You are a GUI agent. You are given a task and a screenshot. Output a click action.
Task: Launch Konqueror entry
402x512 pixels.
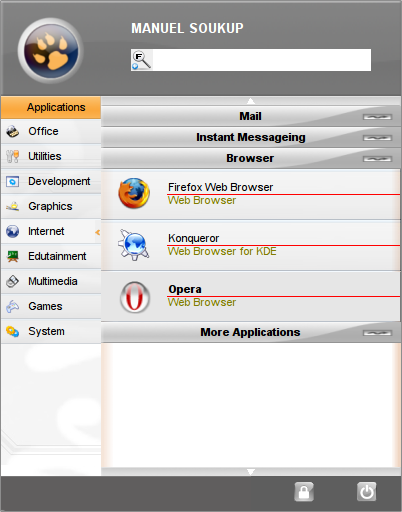(251, 245)
